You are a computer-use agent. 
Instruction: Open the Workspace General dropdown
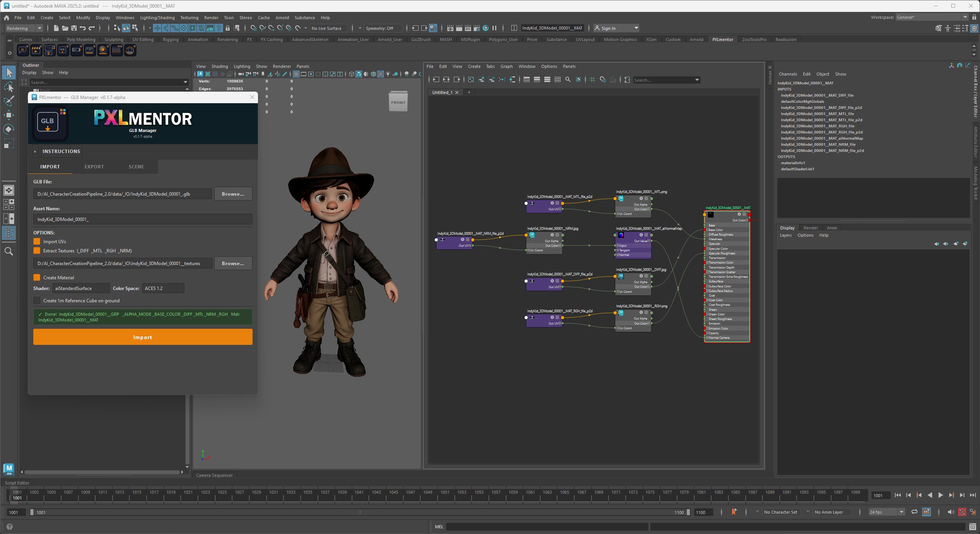(931, 17)
